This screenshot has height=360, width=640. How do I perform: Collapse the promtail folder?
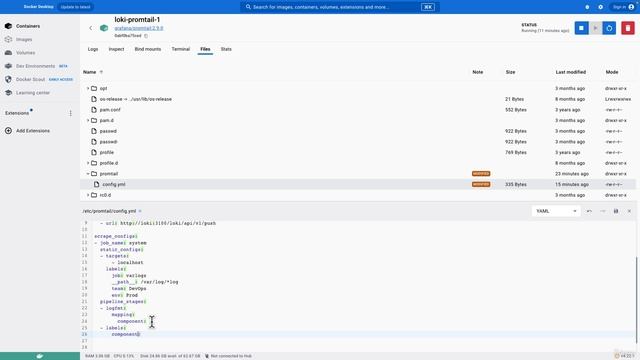click(x=88, y=174)
